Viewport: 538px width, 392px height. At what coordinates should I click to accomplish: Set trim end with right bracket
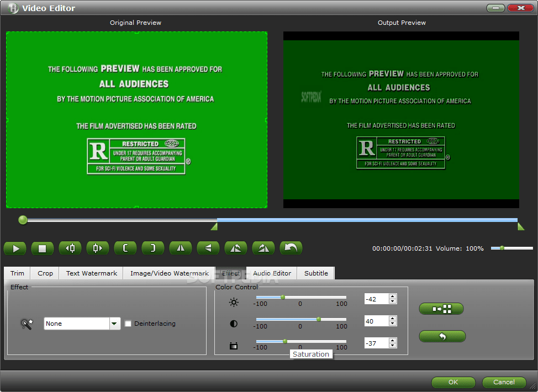pos(152,248)
